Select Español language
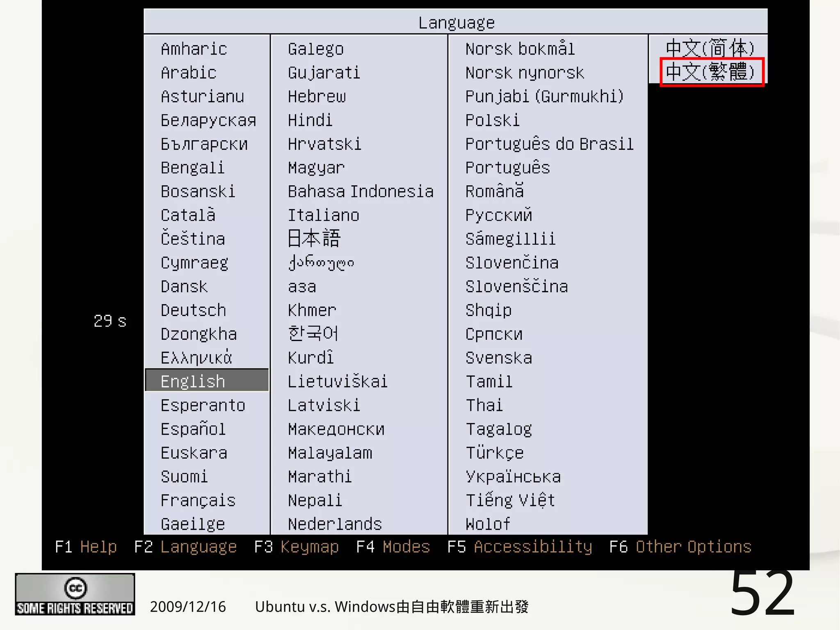This screenshot has height=630, width=840. tap(193, 429)
